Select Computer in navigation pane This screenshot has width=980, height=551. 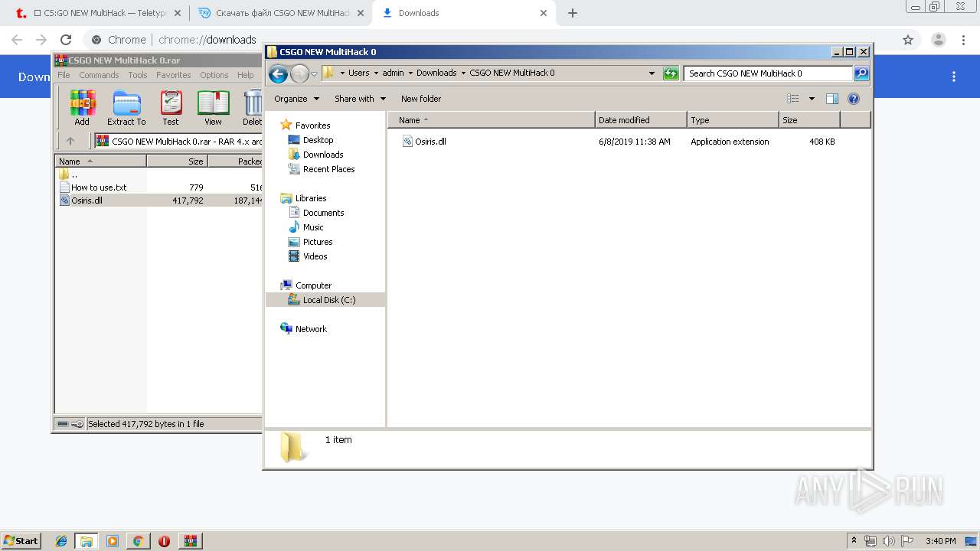click(306, 285)
